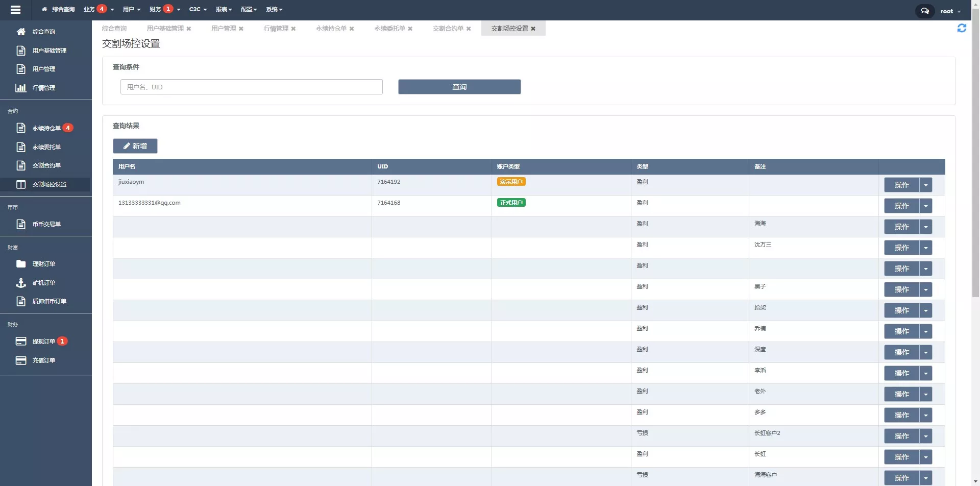Image resolution: width=980 pixels, height=486 pixels.
Task: Open the chat messages icon
Action: [x=924, y=11]
